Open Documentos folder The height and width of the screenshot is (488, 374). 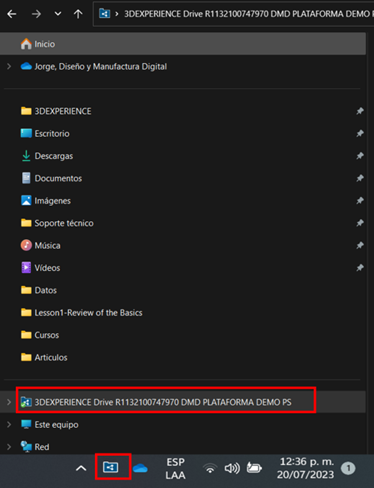pyautogui.click(x=58, y=178)
